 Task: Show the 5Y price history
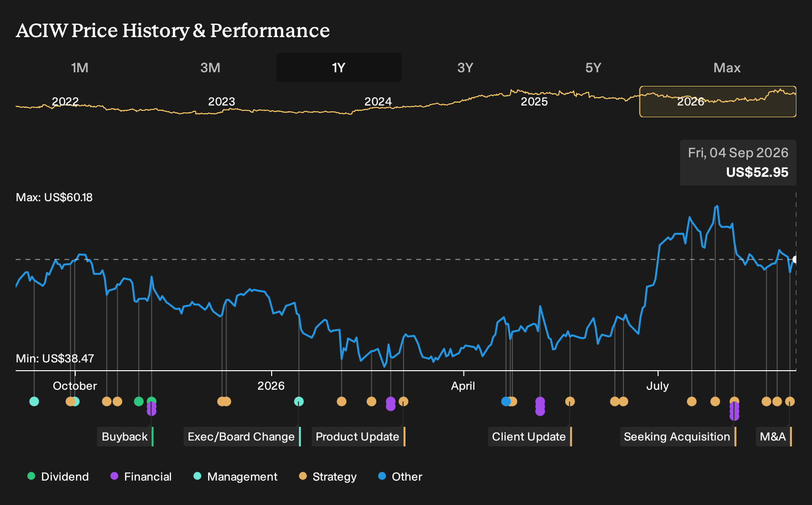593,67
